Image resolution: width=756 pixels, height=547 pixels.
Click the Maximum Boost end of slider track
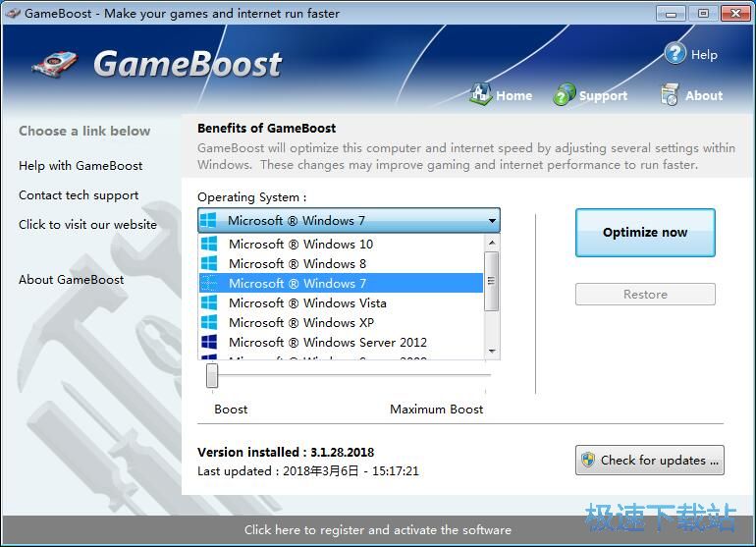(x=486, y=375)
